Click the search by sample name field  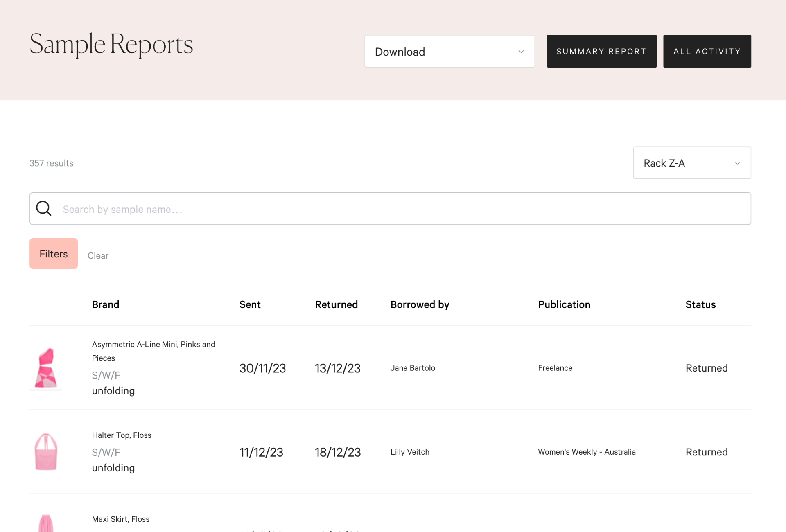287,209
